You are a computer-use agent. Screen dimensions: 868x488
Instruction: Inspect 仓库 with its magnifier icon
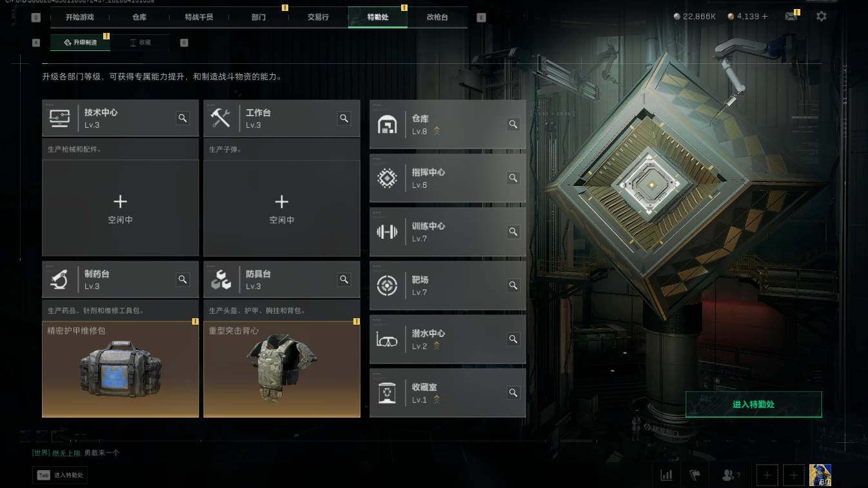point(513,124)
